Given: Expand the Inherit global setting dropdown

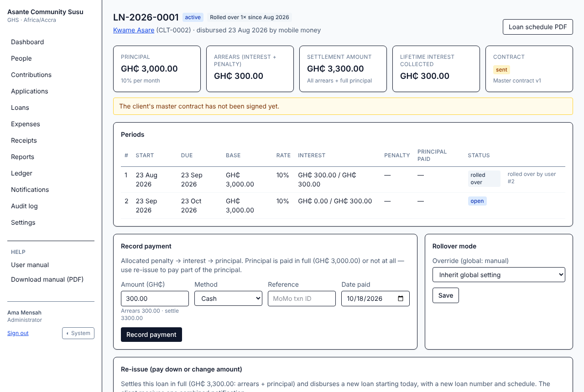Looking at the screenshot, I should (499, 275).
